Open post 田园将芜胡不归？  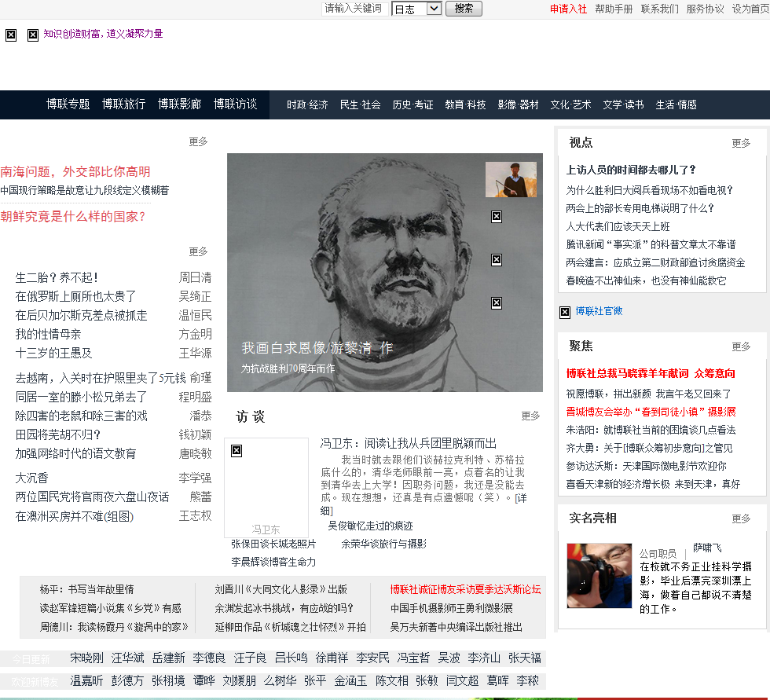pyautogui.click(x=58, y=435)
